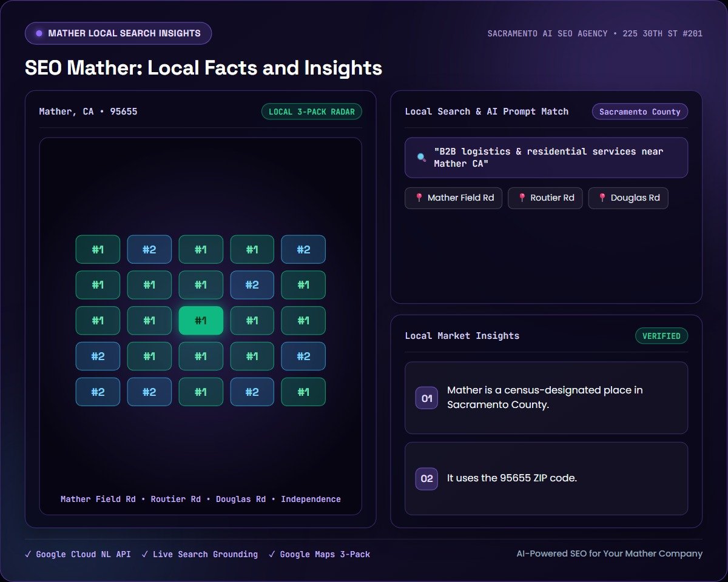The height and width of the screenshot is (582, 728).
Task: Click the highlighted center #1 grid cell
Action: 201,321
